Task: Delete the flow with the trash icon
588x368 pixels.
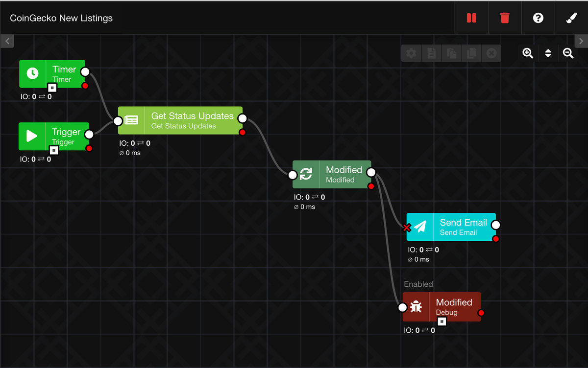Action: click(505, 18)
